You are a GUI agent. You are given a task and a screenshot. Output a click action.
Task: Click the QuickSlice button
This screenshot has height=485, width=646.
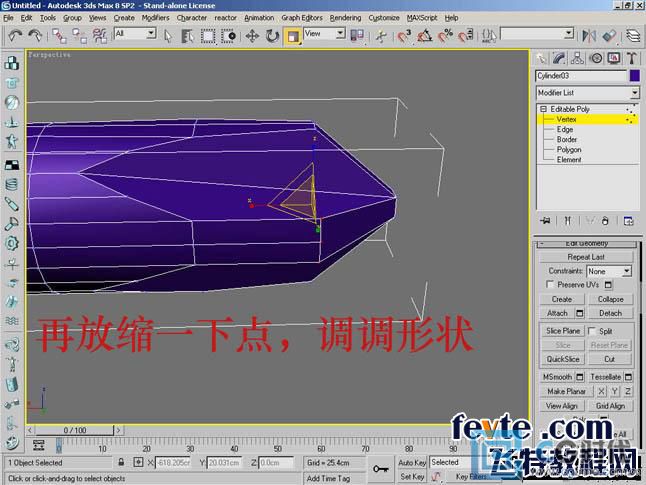(x=563, y=359)
